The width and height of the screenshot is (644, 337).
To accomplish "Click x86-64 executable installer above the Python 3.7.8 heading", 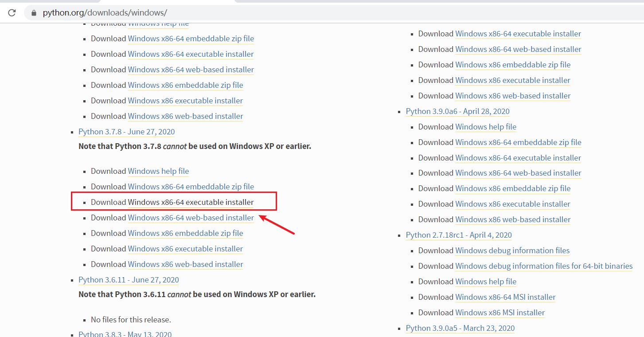I will [191, 54].
